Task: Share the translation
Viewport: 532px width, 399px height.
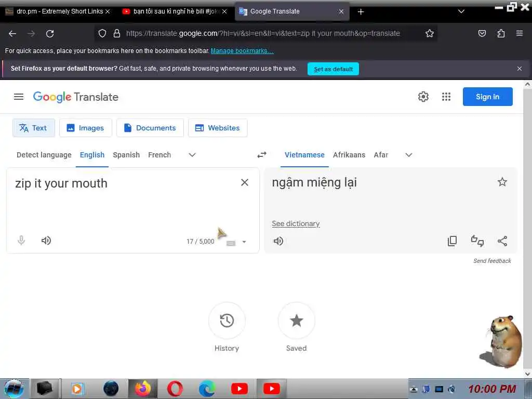Action: [502, 241]
